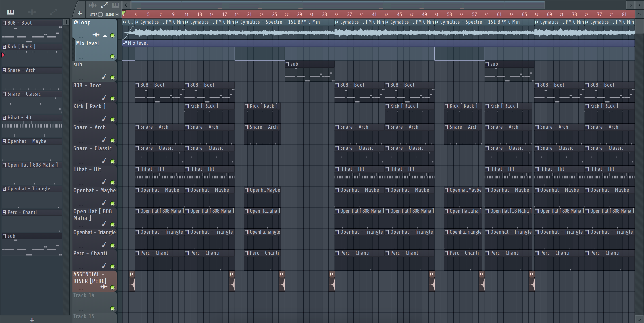Click the Openhat - Maybe track note icon

point(104,202)
